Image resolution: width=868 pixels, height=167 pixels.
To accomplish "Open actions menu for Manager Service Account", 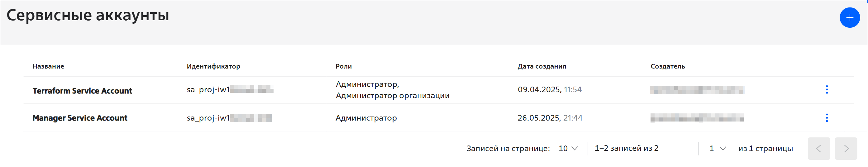I will (x=827, y=118).
